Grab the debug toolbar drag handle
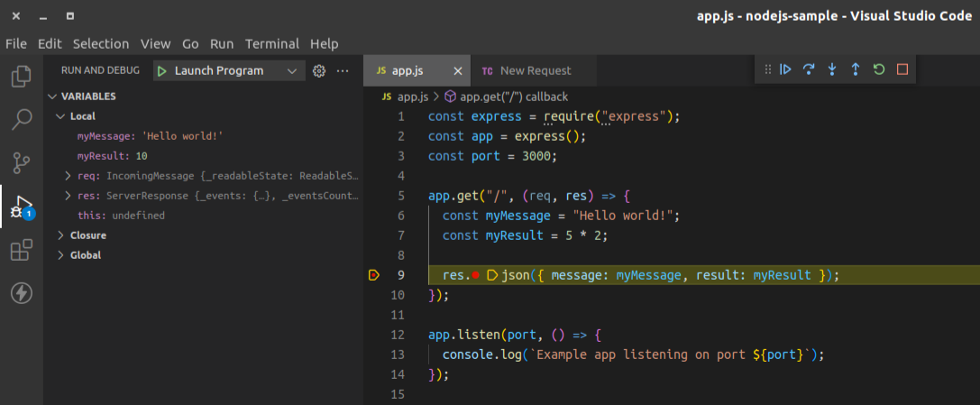Image resolution: width=980 pixels, height=405 pixels. 768,69
